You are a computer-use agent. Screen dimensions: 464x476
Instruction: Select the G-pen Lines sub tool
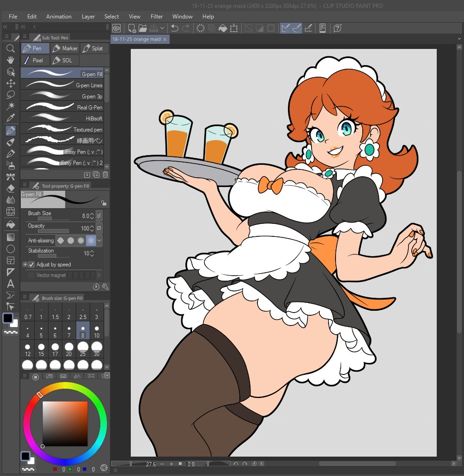click(65, 85)
